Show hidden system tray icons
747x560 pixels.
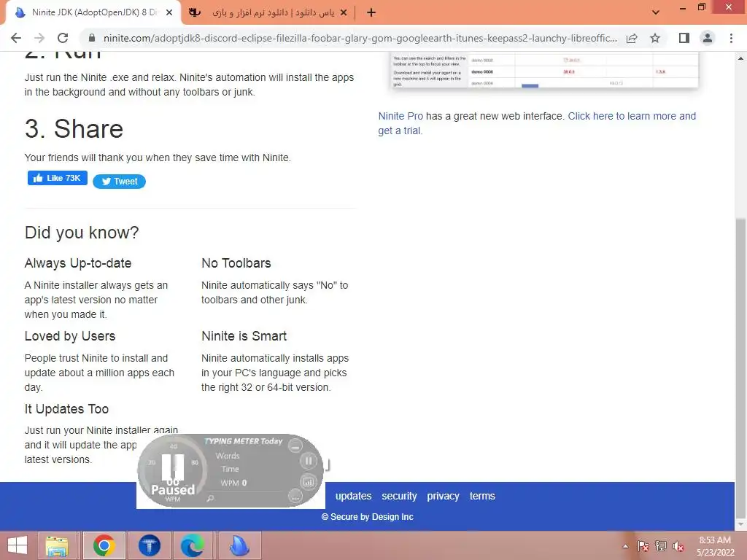click(625, 546)
